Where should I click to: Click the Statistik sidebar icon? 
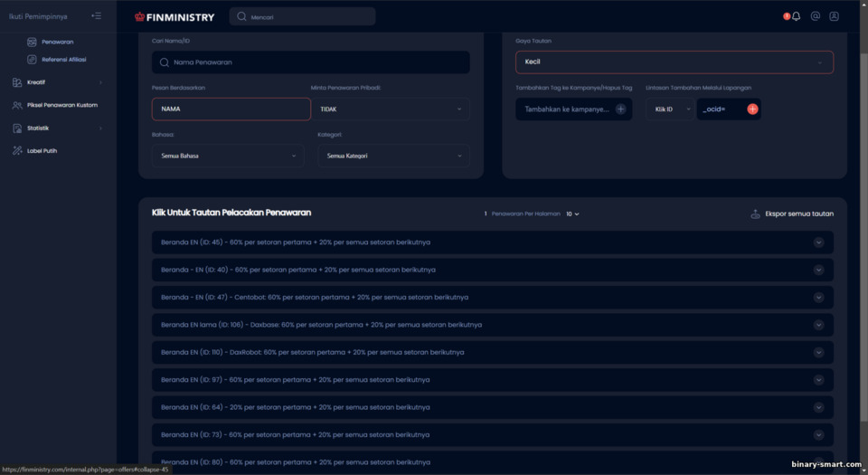coord(17,128)
